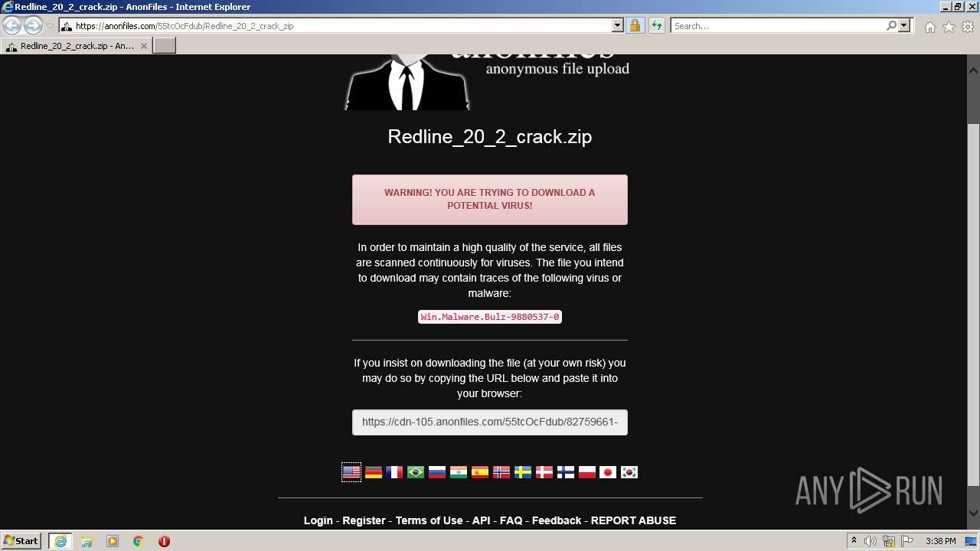Open the Register link
This screenshot has width=980, height=551.
pos(364,520)
